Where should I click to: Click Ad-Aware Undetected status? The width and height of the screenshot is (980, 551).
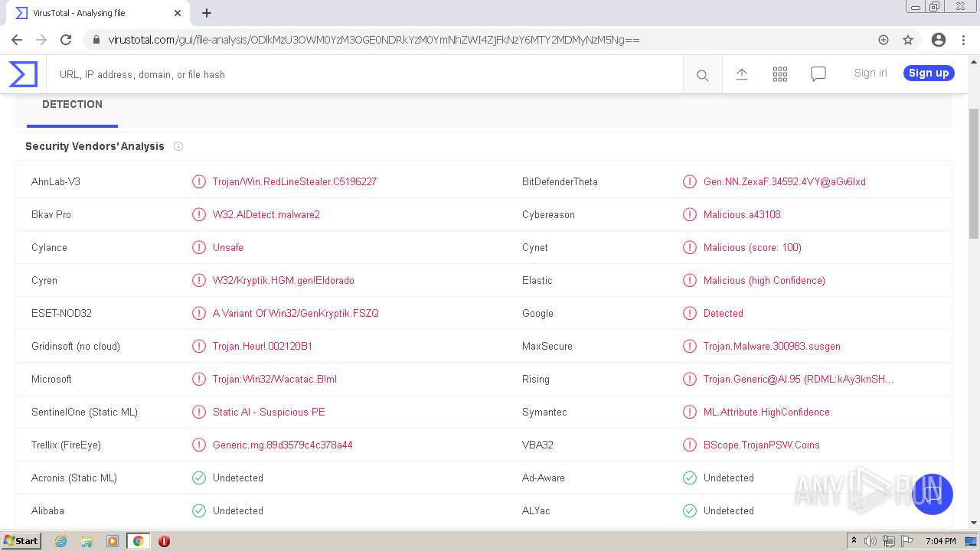tap(729, 478)
